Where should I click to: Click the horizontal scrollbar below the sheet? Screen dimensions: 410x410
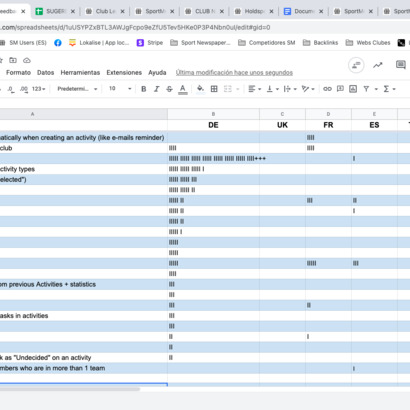(70, 389)
